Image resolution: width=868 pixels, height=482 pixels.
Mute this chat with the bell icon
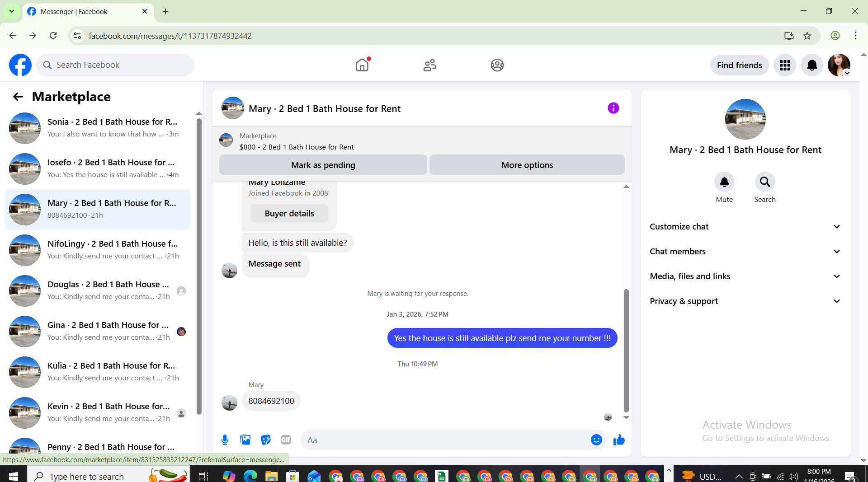pos(724,182)
